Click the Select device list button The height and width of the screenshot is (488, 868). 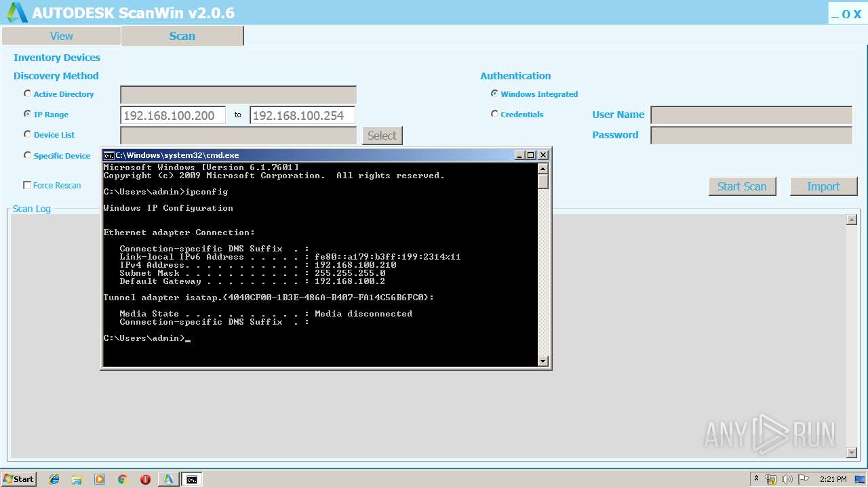(382, 136)
